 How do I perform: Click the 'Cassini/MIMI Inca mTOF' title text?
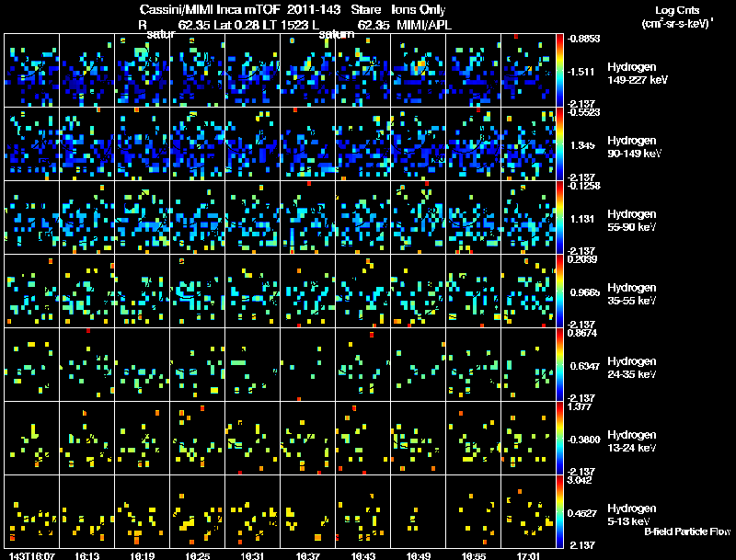210,10
